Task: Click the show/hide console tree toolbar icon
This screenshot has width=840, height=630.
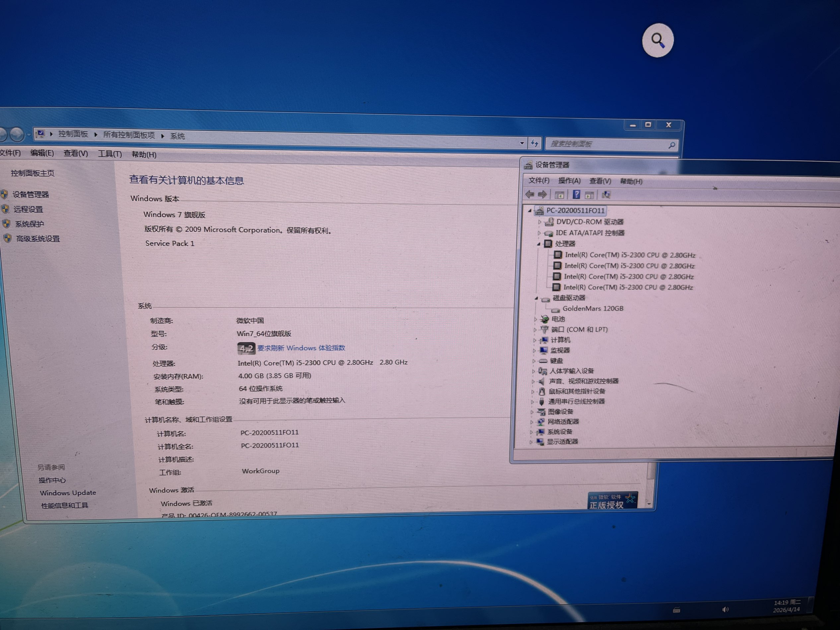Action: (559, 195)
